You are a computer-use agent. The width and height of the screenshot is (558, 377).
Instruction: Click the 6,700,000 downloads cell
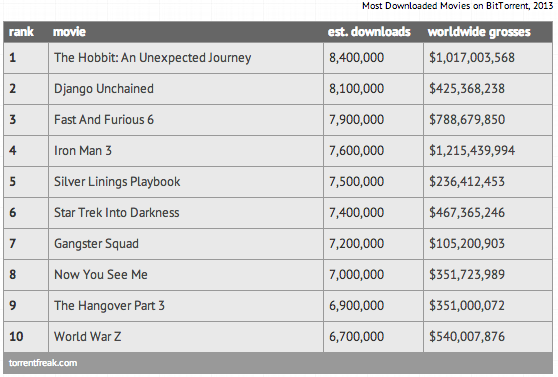tap(373, 336)
